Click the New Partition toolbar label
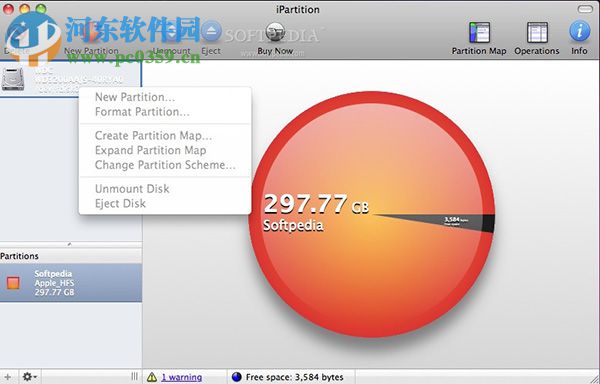Viewport: 600px width, 384px height. 91,51
